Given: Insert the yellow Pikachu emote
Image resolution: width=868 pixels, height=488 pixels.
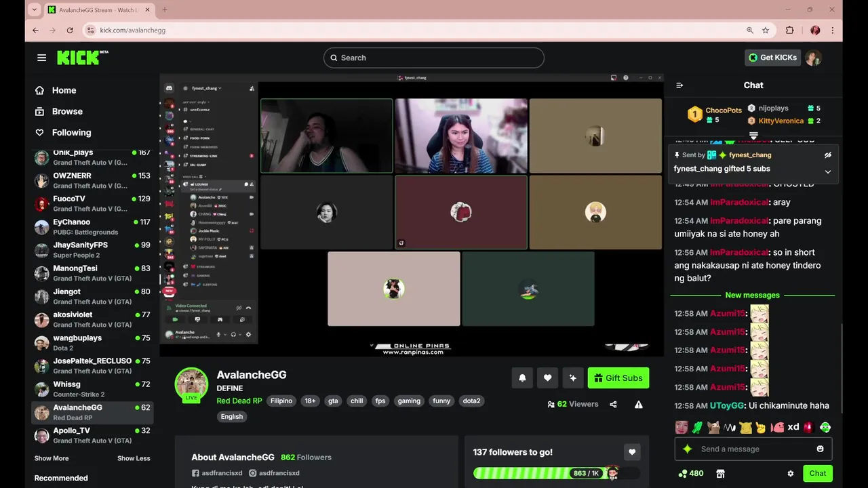Looking at the screenshot, I should click(x=745, y=427).
